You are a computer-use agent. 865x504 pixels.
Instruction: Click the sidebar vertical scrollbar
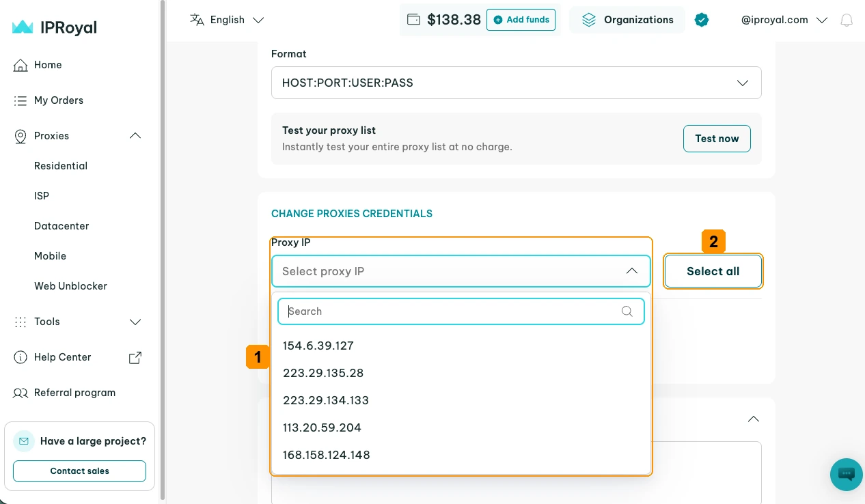pyautogui.click(x=163, y=249)
